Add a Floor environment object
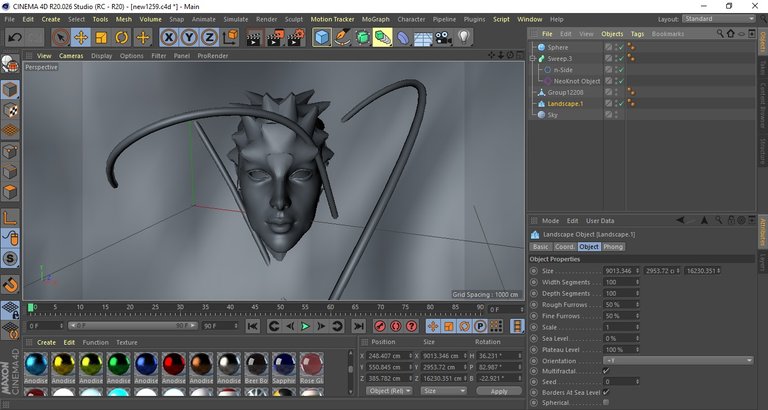Viewport: 768px width, 410px height. click(x=423, y=37)
